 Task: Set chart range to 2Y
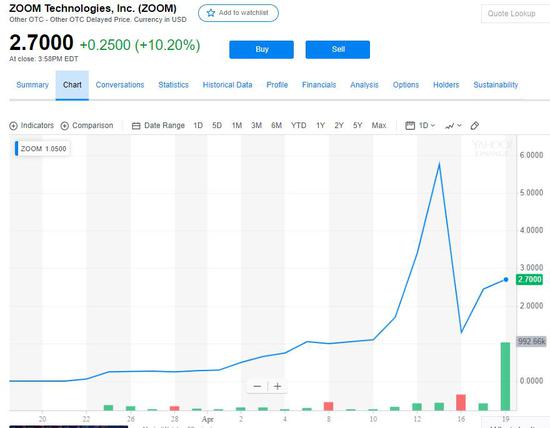339,126
